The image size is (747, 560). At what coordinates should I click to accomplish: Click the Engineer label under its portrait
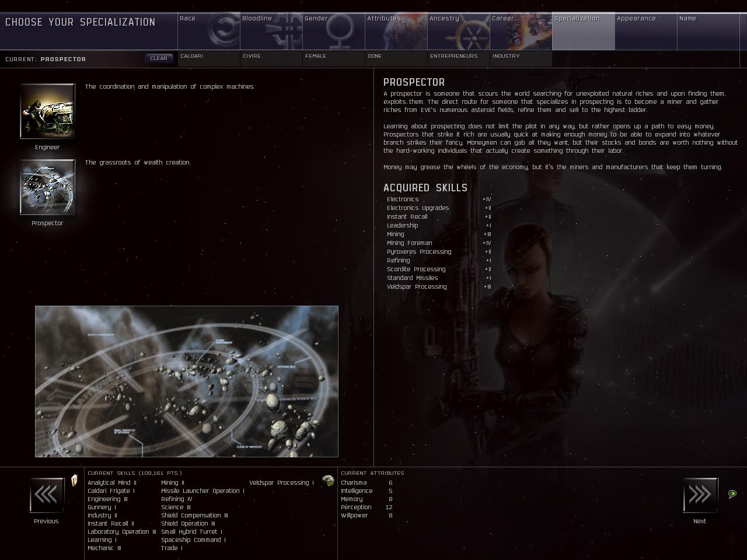[47, 148]
